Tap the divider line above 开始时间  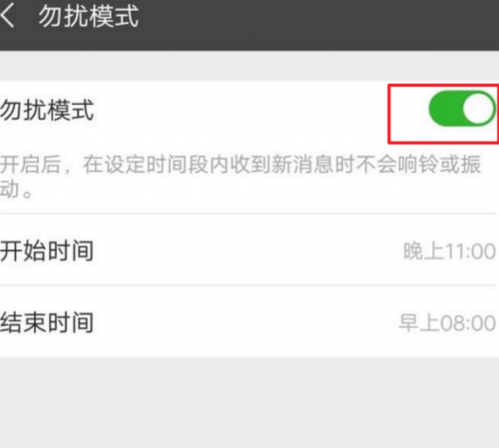tap(249, 214)
